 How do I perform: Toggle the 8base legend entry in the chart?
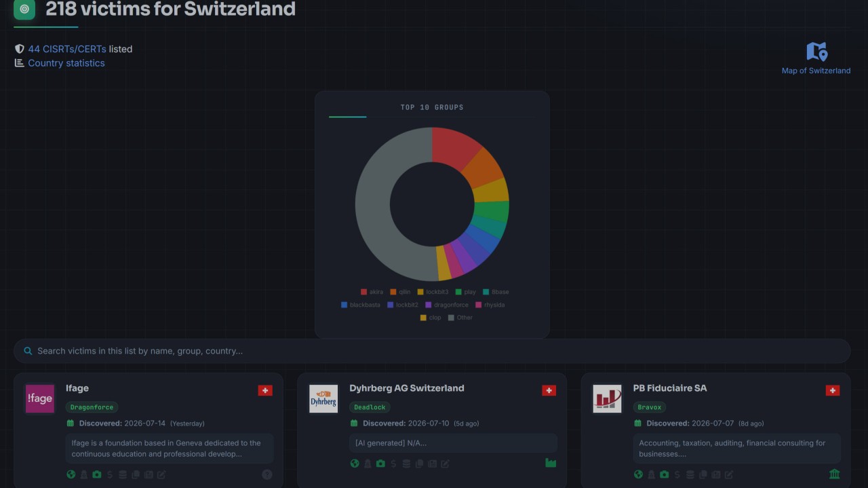point(496,292)
